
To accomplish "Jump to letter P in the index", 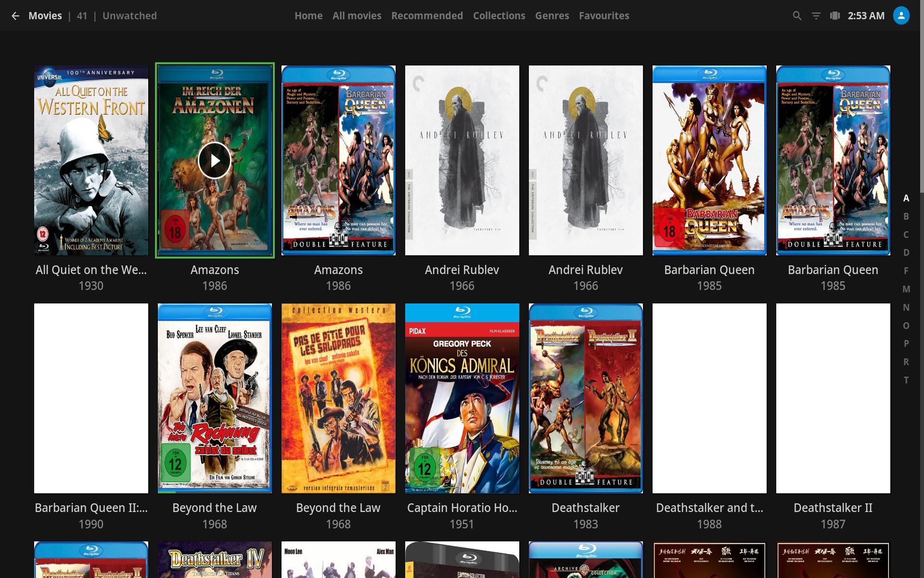I will coord(906,343).
